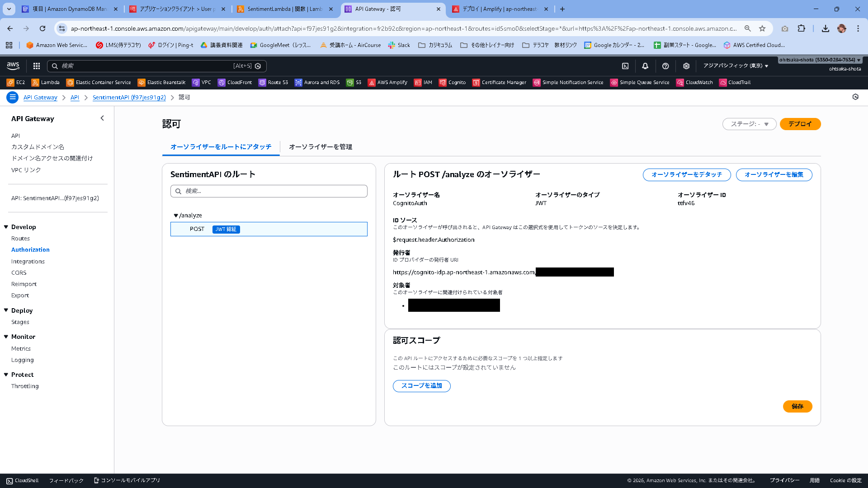The width and height of the screenshot is (868, 488).
Task: Collapse the /analyze route tree node
Action: point(176,216)
